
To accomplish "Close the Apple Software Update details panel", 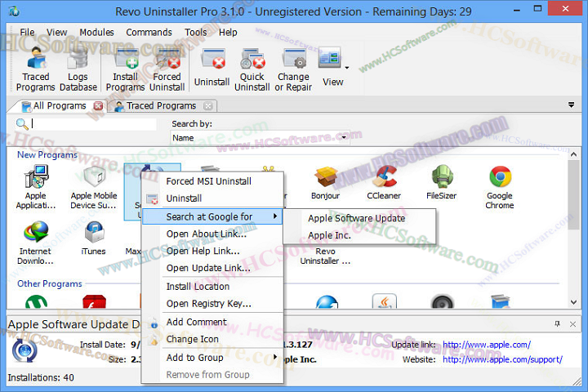I will [x=572, y=324].
